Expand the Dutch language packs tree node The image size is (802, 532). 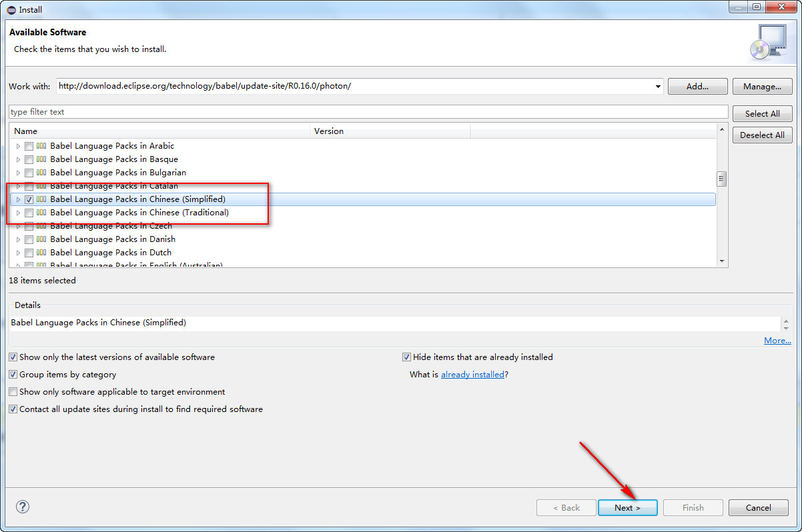[x=18, y=253]
